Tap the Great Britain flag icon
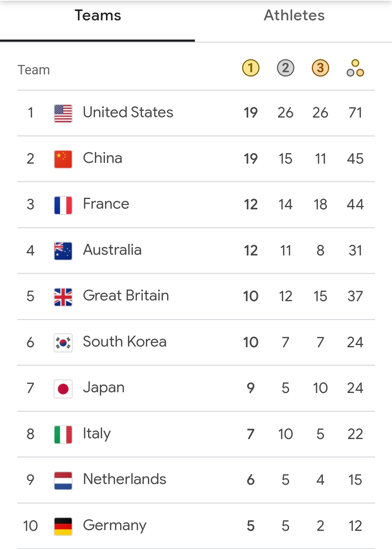This screenshot has height=549, width=392. point(63,297)
